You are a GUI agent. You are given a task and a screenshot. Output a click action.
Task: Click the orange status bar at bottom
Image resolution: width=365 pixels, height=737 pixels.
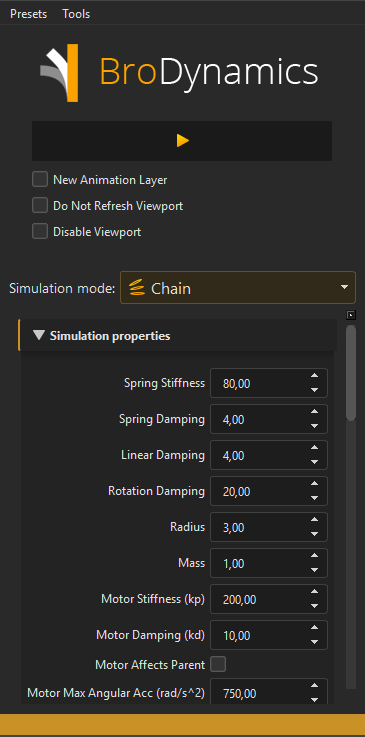point(182,725)
